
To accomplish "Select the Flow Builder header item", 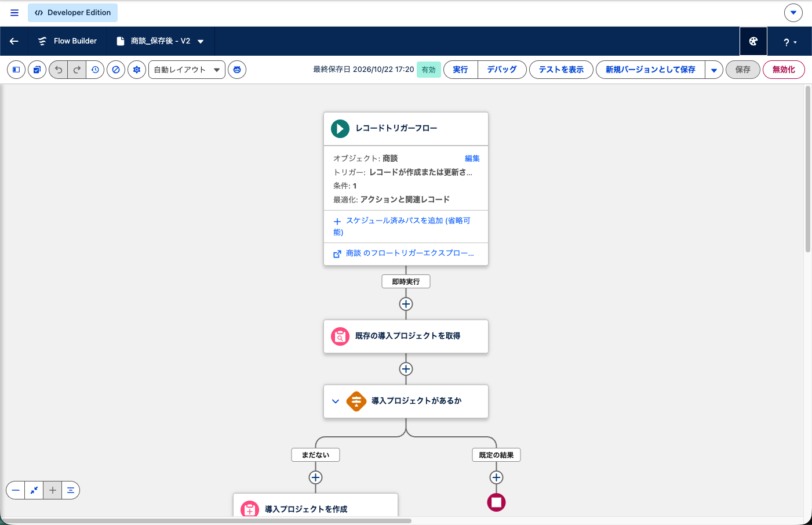I will [67, 41].
